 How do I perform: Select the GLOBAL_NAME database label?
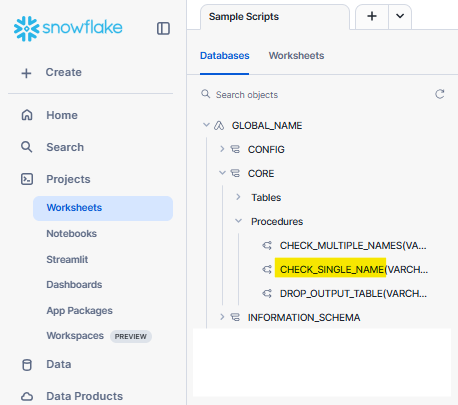tap(267, 126)
